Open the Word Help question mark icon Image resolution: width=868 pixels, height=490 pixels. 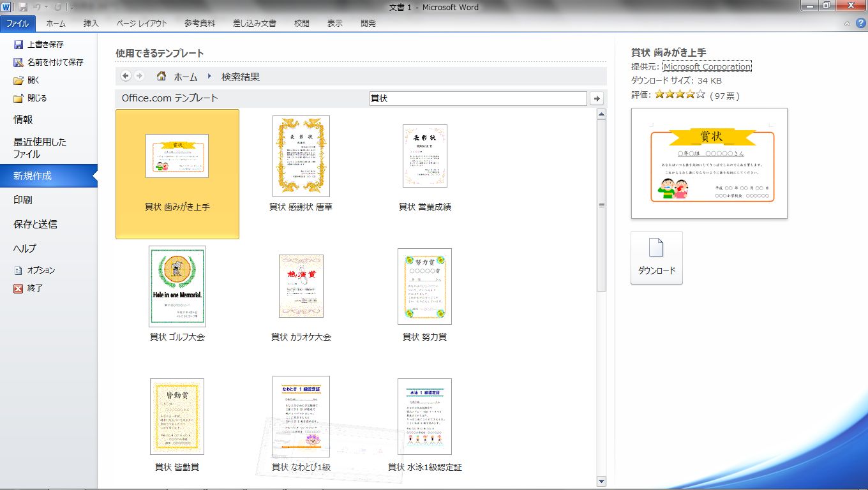pyautogui.click(x=860, y=23)
